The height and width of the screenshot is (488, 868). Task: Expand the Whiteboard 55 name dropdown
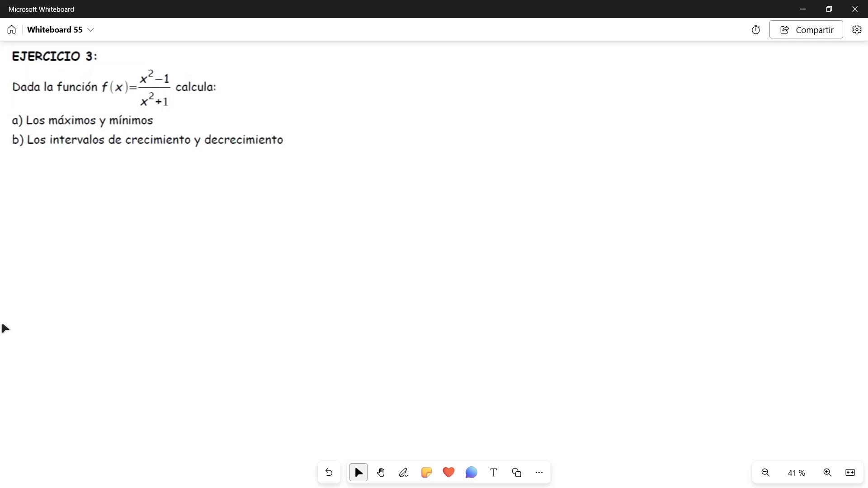(x=91, y=30)
